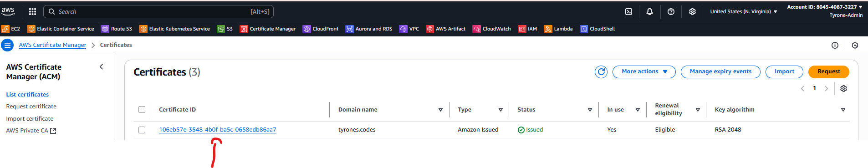Open the notifications bell icon
The image size is (868, 168).
coord(649,11)
